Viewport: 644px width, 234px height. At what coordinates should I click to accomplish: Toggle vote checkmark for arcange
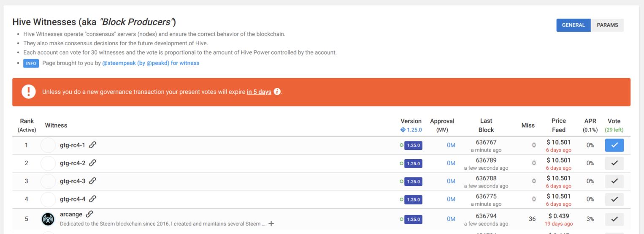click(x=614, y=219)
